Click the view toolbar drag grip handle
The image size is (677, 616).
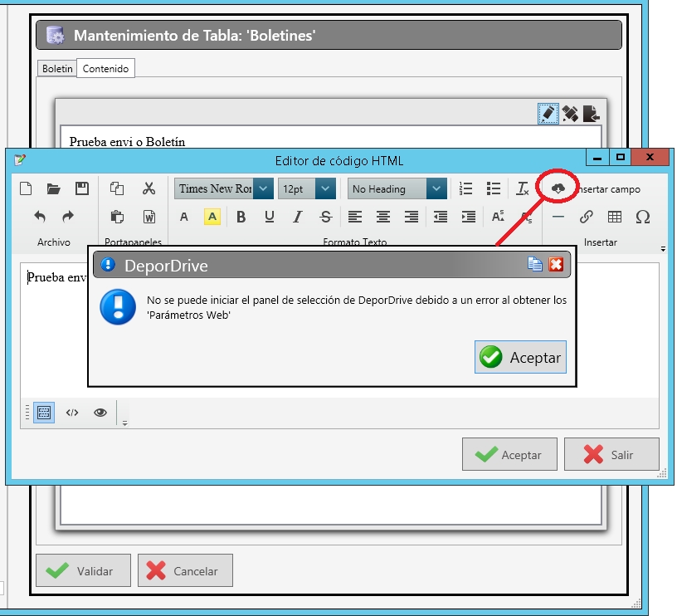pos(27,413)
